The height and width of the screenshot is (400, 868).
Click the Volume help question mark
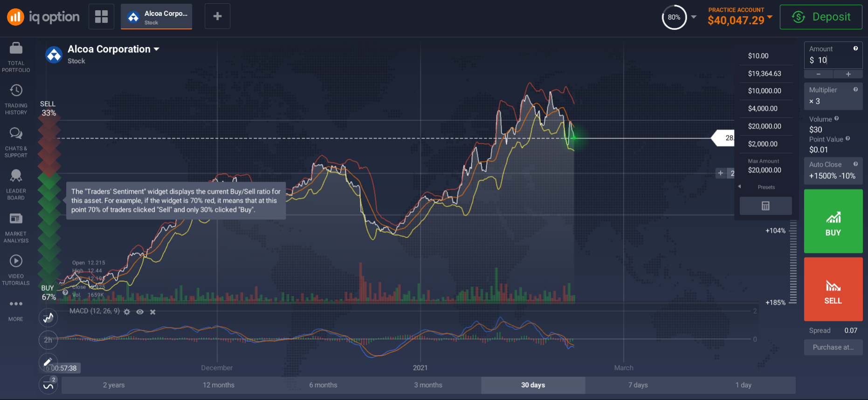836,119
